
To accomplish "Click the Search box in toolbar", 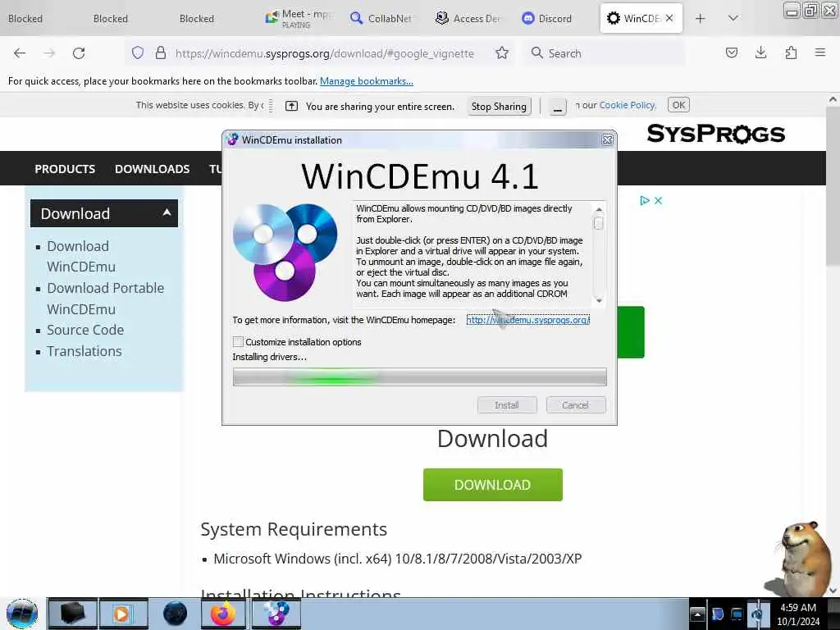I will [x=603, y=53].
